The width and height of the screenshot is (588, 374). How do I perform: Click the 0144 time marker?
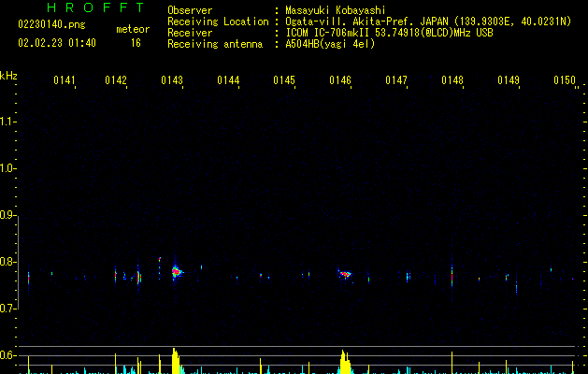point(228,80)
